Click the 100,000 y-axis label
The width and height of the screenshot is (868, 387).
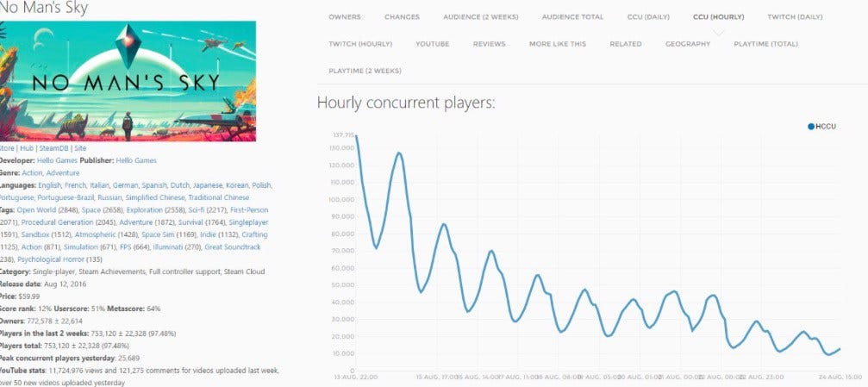(341, 199)
